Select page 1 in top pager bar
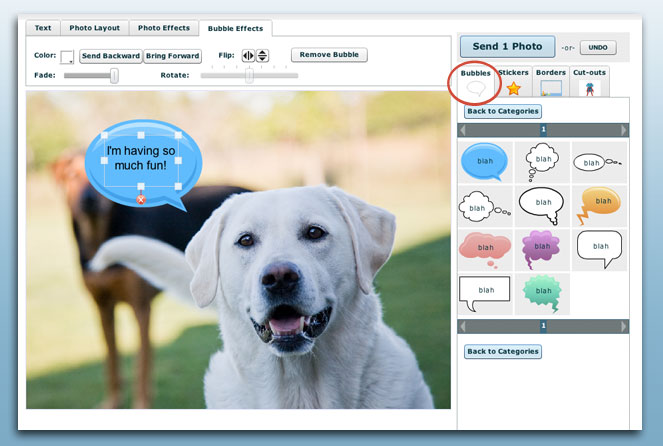Image resolution: width=663 pixels, height=446 pixels. point(543,129)
